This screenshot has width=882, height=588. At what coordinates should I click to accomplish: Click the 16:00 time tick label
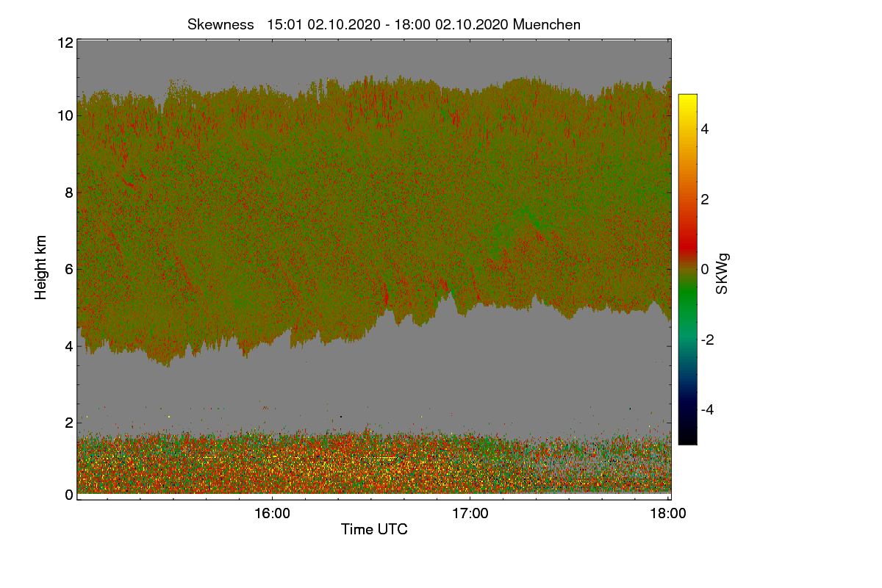coord(272,514)
